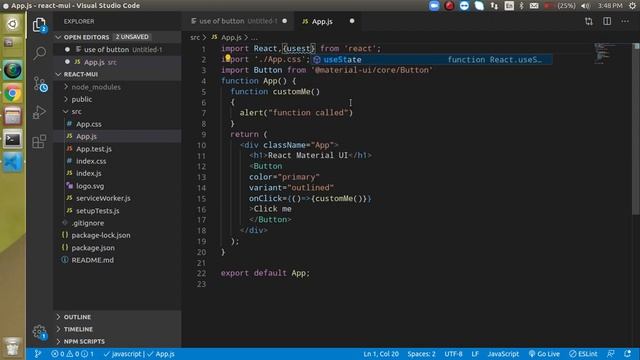Open the Search view in activity bar

tap(40, 53)
